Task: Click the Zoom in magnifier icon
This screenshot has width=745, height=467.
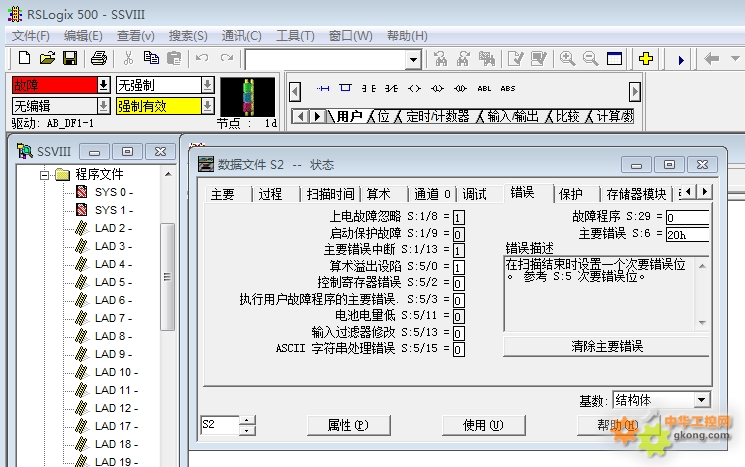Action: tap(567, 58)
